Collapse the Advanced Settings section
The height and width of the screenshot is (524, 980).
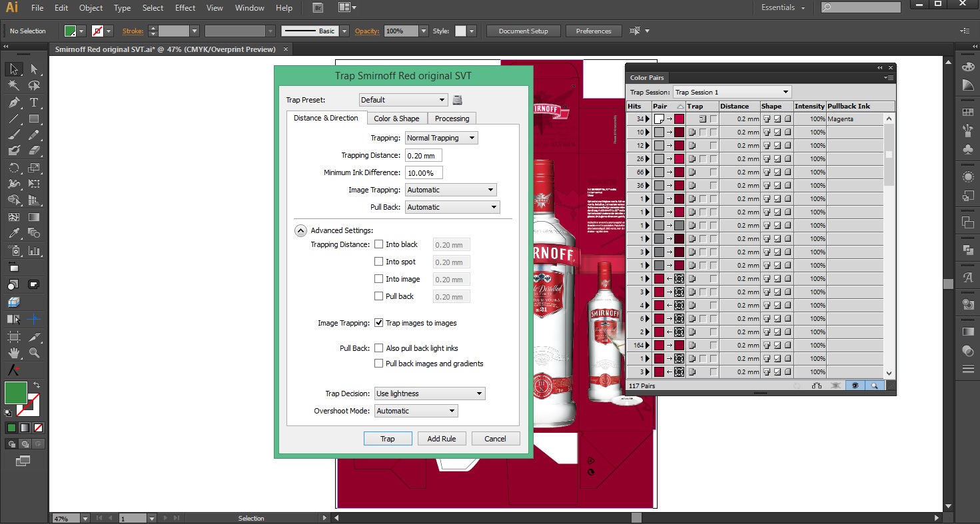click(300, 230)
